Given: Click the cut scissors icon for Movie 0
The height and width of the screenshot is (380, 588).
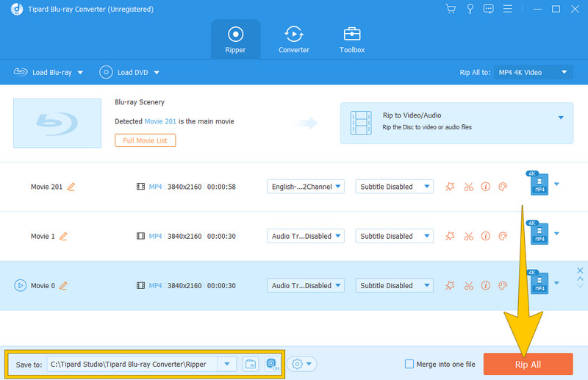Looking at the screenshot, I should click(468, 285).
